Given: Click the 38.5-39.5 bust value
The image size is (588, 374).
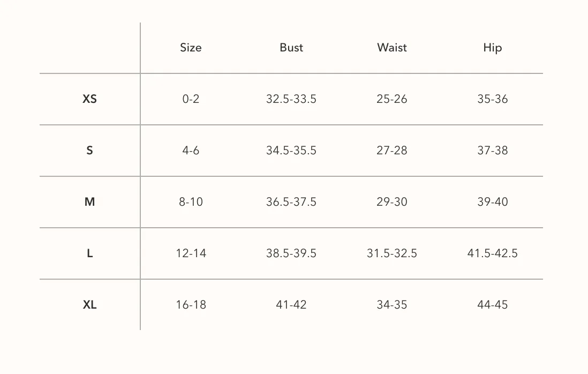Looking at the screenshot, I should click(x=291, y=253).
